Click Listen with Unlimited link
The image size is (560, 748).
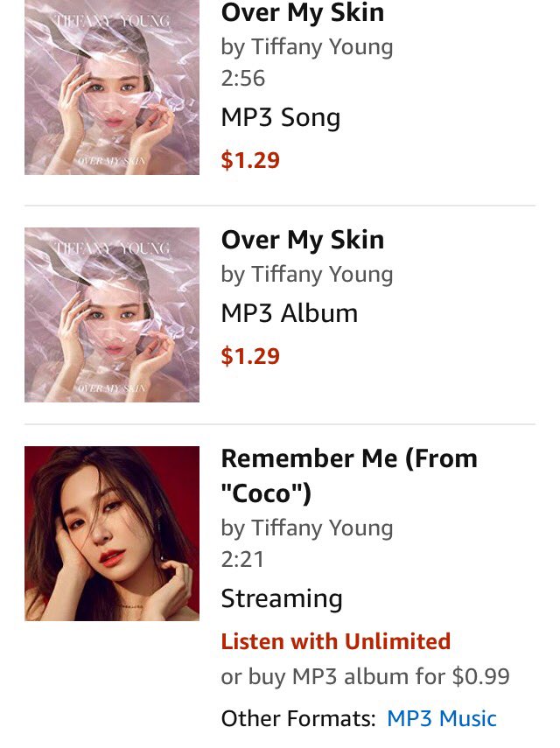tap(335, 641)
